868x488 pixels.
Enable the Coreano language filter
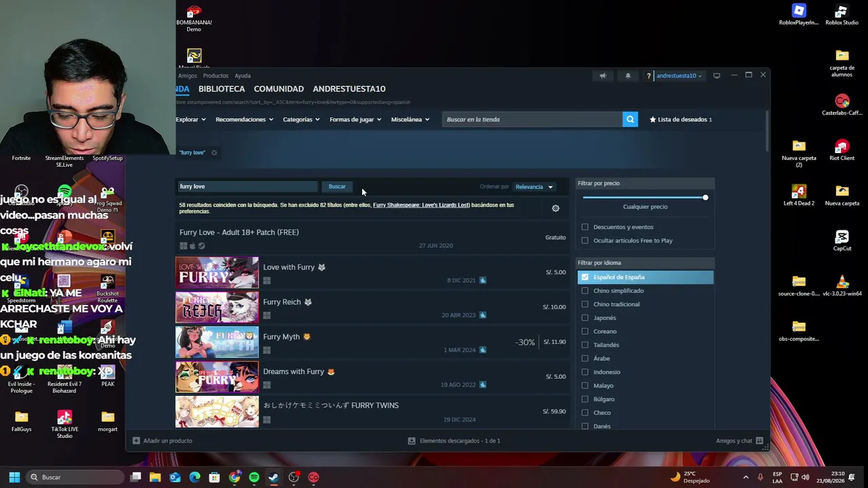point(585,331)
